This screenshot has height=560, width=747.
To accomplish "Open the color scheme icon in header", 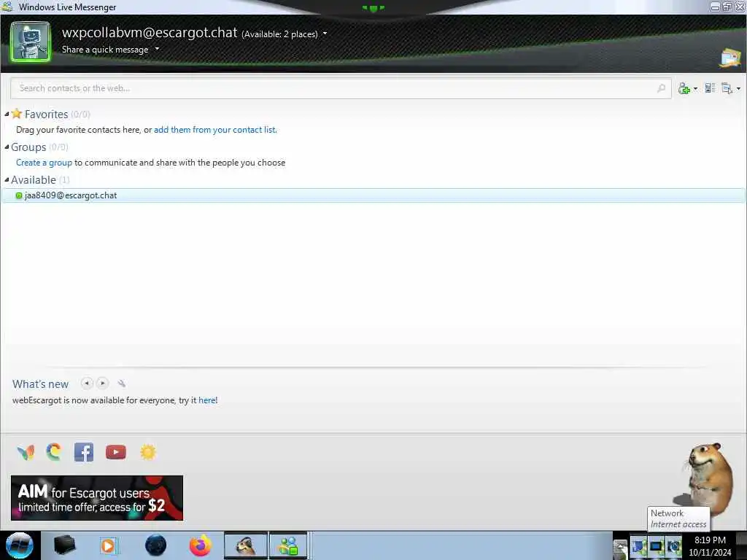I will point(731,58).
